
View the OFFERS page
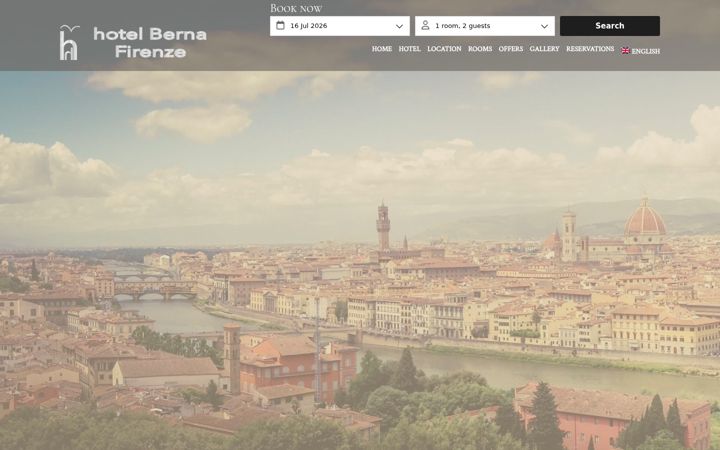coord(511,49)
